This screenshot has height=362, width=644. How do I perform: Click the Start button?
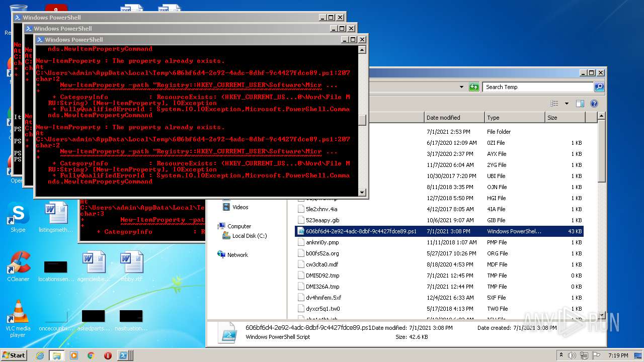pyautogui.click(x=14, y=355)
